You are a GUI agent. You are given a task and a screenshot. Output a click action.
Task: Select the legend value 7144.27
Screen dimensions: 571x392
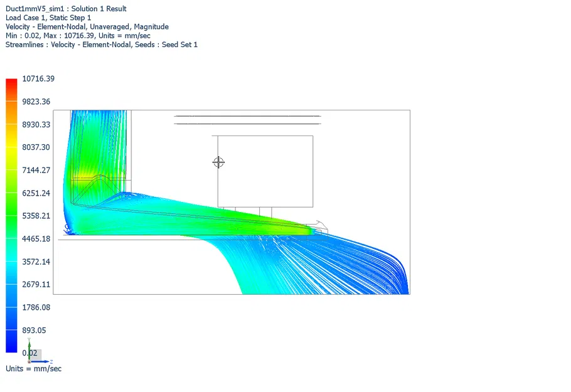(x=36, y=170)
